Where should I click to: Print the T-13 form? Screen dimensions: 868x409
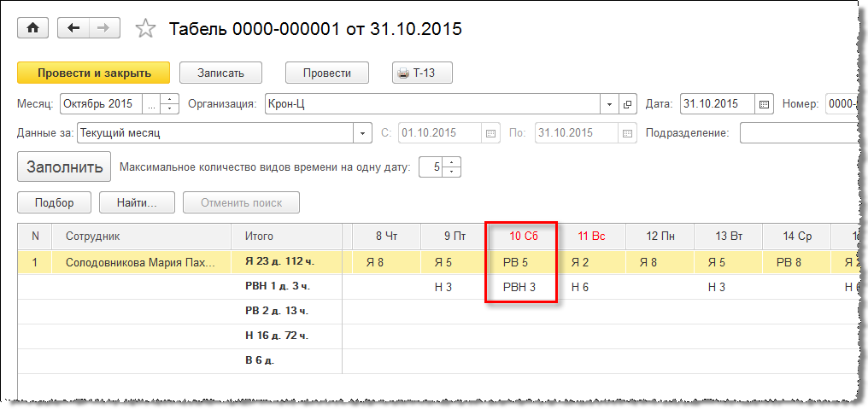click(x=422, y=73)
